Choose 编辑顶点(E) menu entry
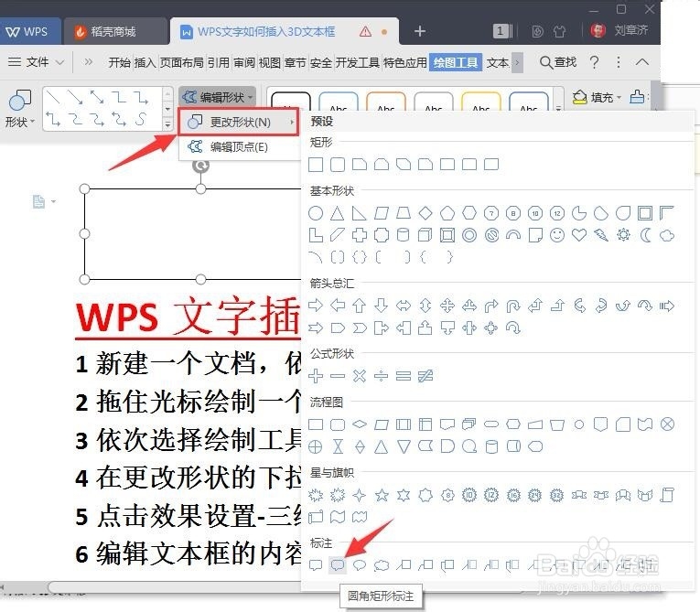Image resolution: width=700 pixels, height=612 pixels. click(x=240, y=146)
